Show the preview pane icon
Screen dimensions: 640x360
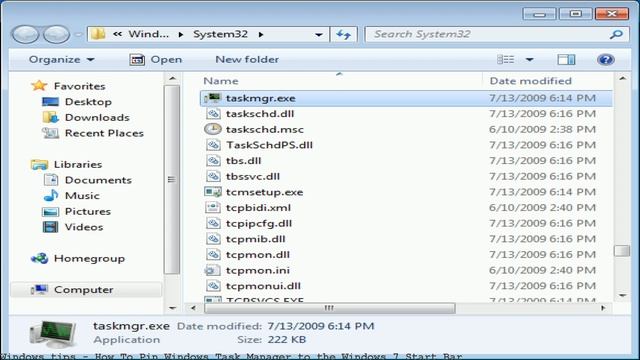566,60
